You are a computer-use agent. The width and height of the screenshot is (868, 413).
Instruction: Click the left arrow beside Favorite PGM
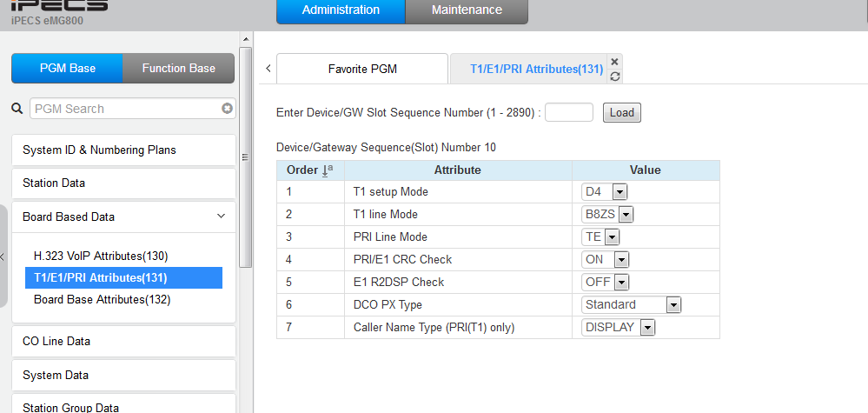(268, 68)
